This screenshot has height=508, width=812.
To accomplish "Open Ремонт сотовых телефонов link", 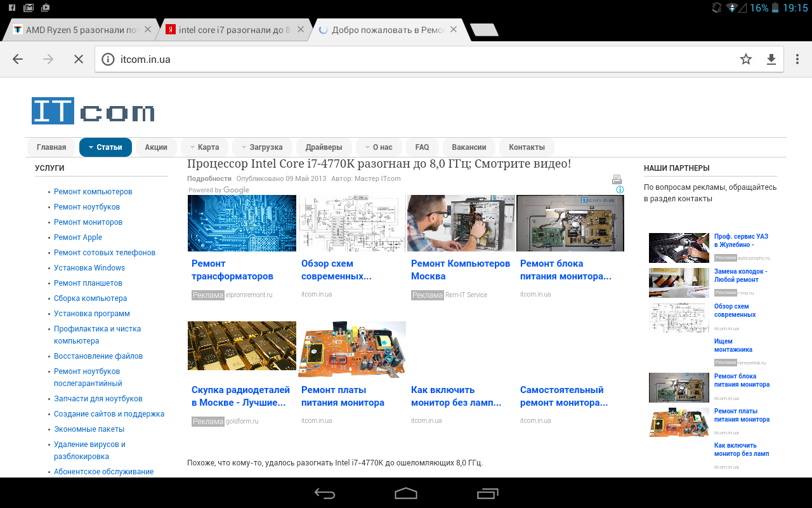I will tap(105, 253).
